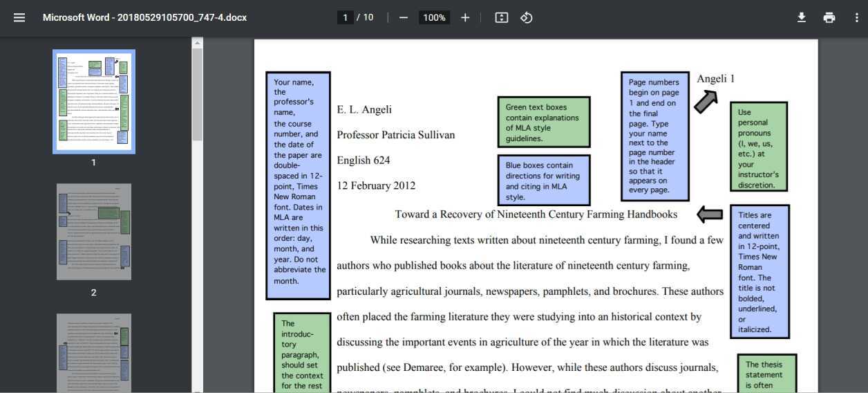Image resolution: width=868 pixels, height=393 pixels.
Task: Rotate the document counterclockwise
Action: pyautogui.click(x=527, y=17)
